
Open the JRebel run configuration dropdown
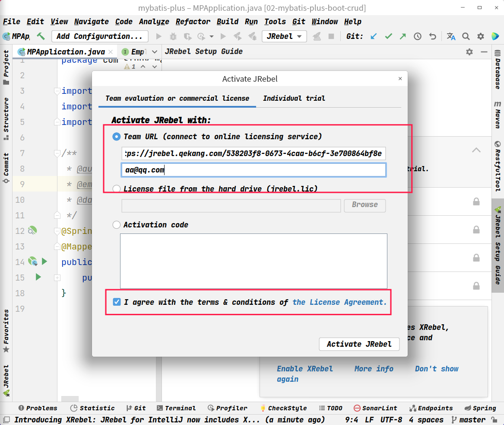[284, 36]
